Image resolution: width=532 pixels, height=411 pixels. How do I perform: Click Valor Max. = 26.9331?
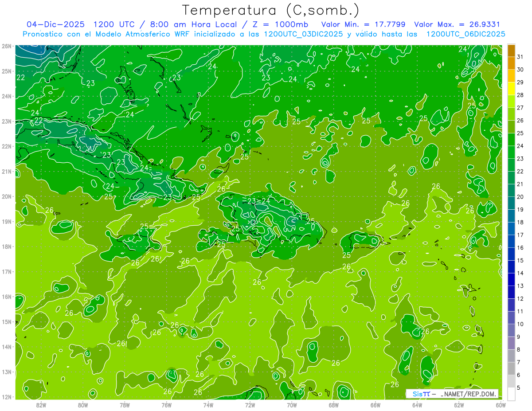457,24
